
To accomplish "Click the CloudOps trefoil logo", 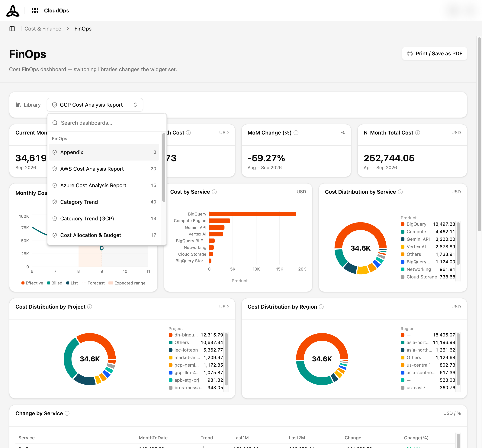I will click(x=13, y=11).
